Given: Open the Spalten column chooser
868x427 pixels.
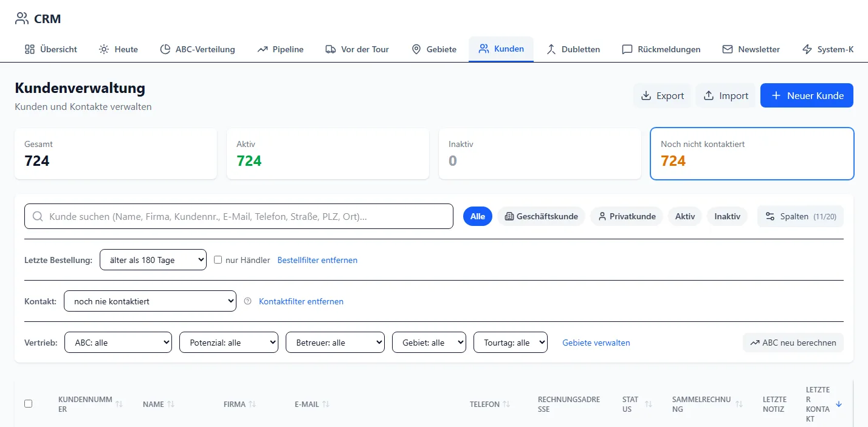Looking at the screenshot, I should (800, 216).
